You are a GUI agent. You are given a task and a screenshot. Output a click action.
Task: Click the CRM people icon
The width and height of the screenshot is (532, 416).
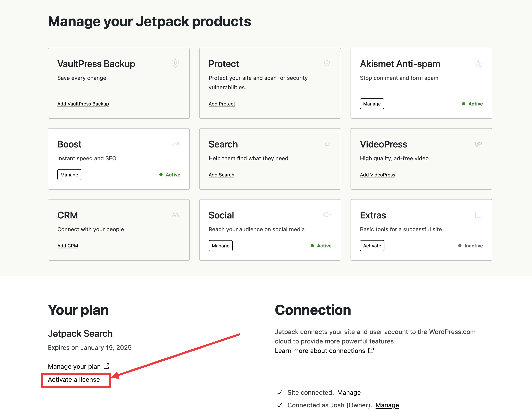click(x=176, y=215)
